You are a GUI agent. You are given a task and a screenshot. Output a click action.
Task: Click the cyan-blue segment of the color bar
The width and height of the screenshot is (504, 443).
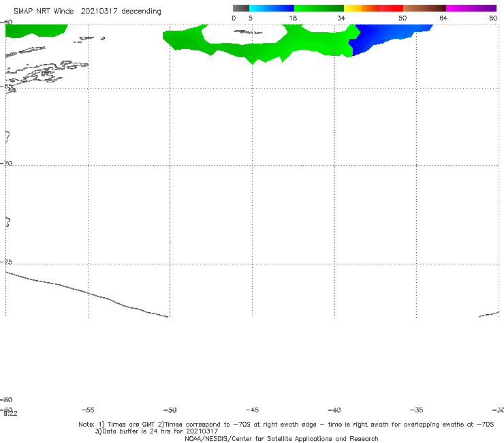coord(272,8)
